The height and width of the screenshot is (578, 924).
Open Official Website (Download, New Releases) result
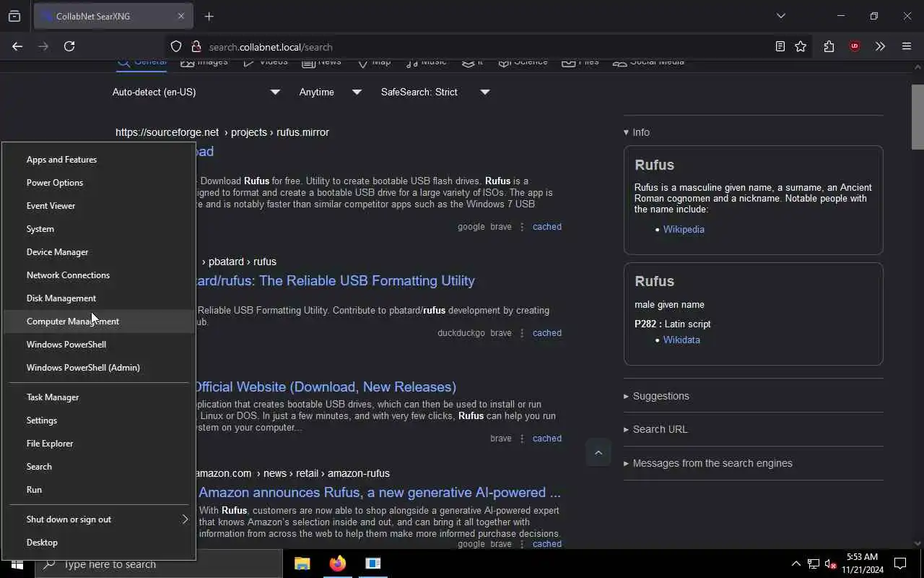click(x=326, y=387)
